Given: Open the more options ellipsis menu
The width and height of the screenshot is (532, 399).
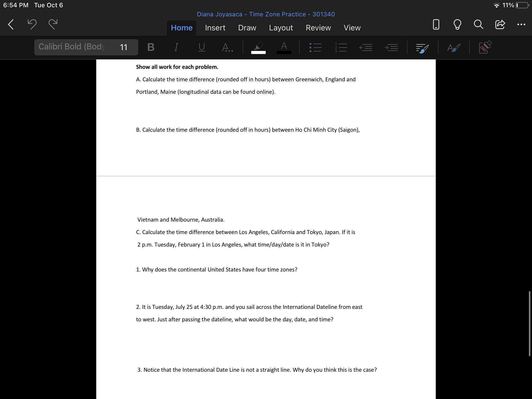Looking at the screenshot, I should [521, 24].
